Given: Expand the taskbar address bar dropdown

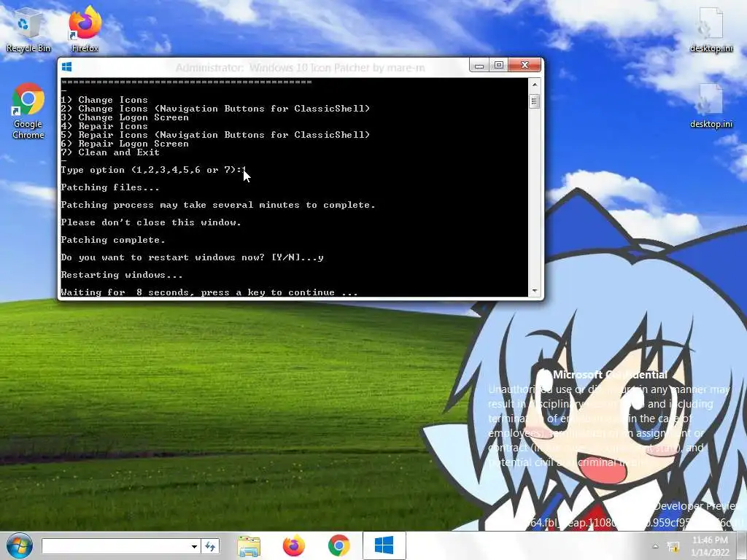Looking at the screenshot, I should (x=194, y=546).
